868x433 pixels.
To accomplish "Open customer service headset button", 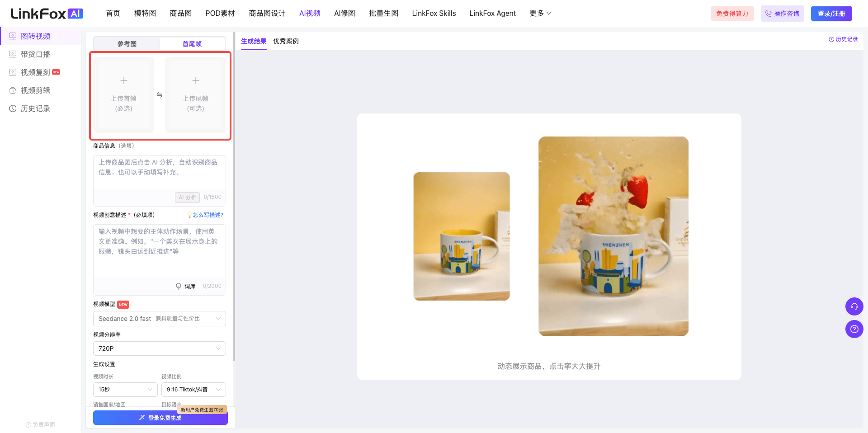I will coord(854,306).
